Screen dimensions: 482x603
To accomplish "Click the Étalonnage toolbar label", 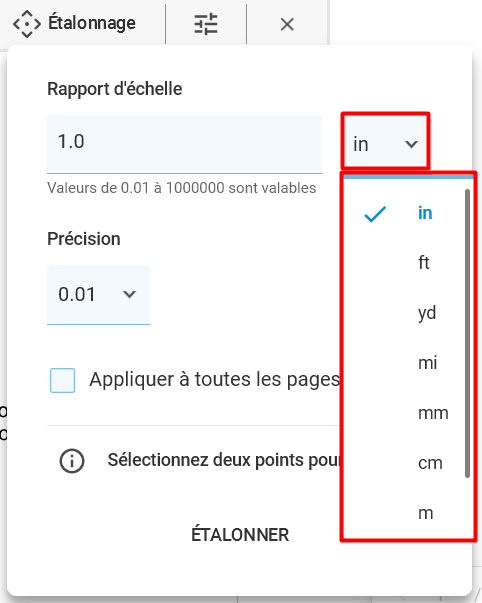I will 92,23.
